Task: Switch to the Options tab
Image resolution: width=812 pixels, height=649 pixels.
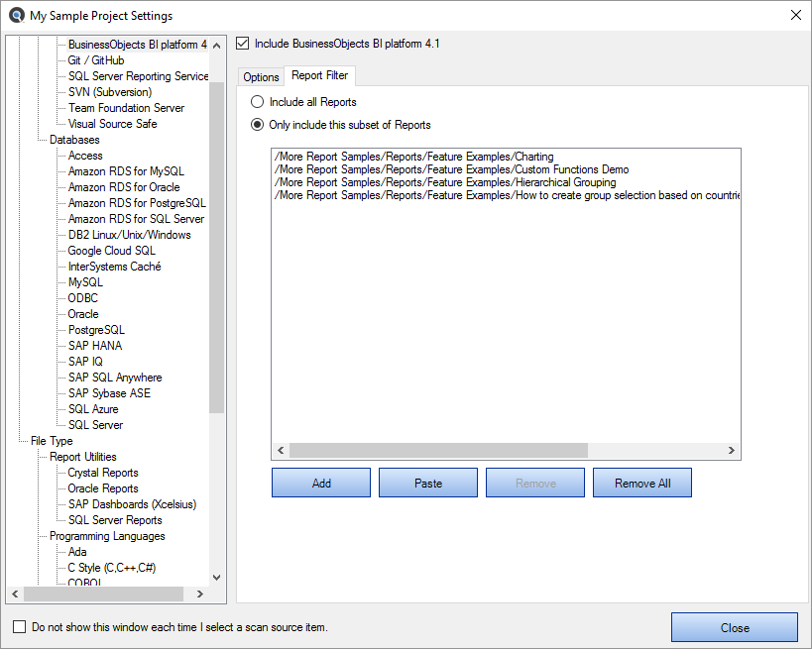Action: [261, 77]
